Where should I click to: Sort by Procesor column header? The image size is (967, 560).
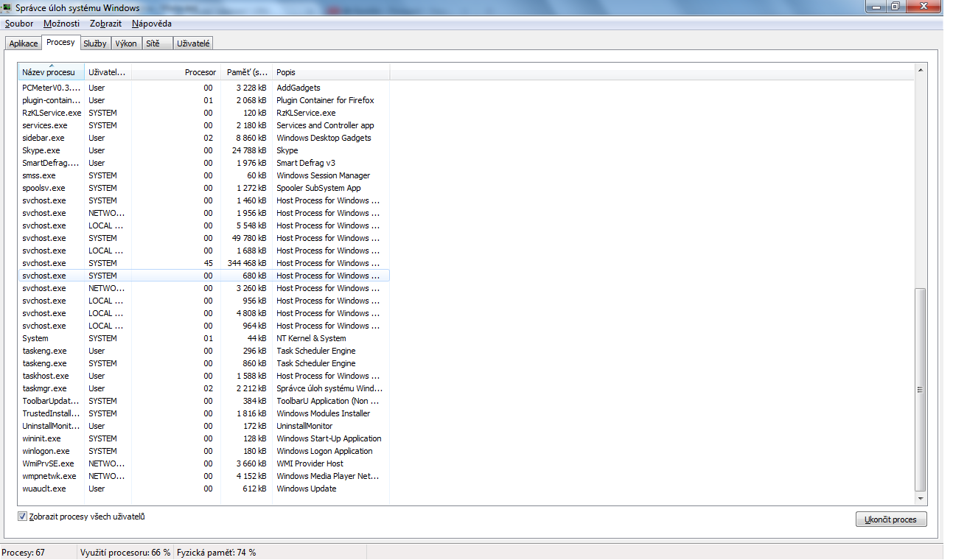coord(176,72)
